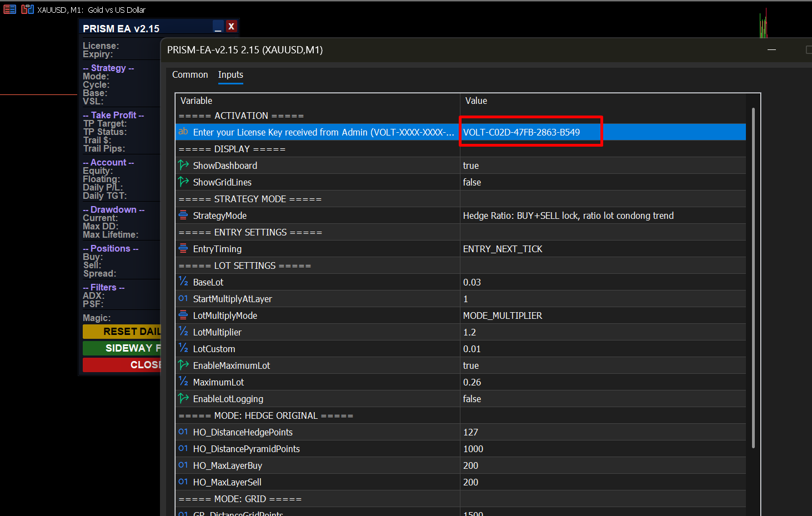812x516 pixels.
Task: Click the LotCustom fraction icon
Action: pos(183,348)
